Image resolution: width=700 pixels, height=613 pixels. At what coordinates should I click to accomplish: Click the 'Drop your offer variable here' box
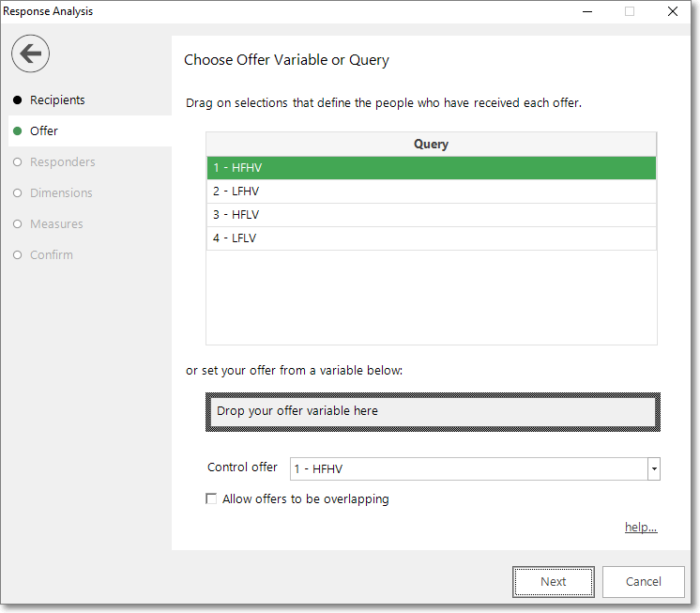pos(433,412)
